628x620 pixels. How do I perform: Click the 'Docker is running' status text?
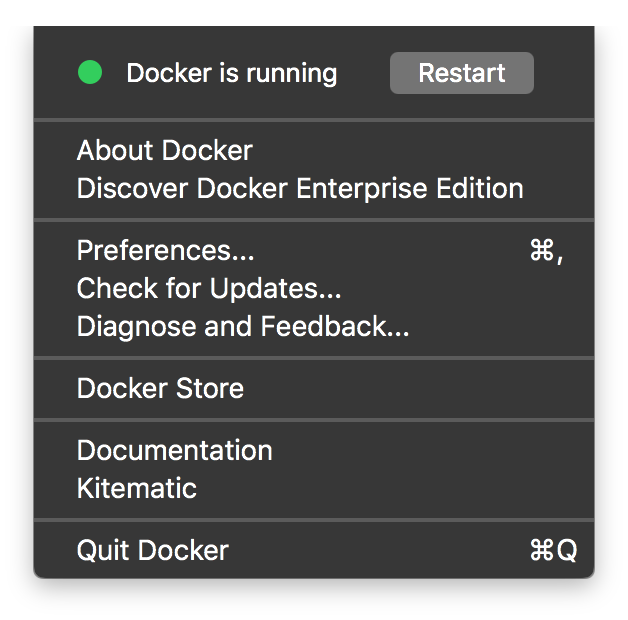pyautogui.click(x=231, y=74)
